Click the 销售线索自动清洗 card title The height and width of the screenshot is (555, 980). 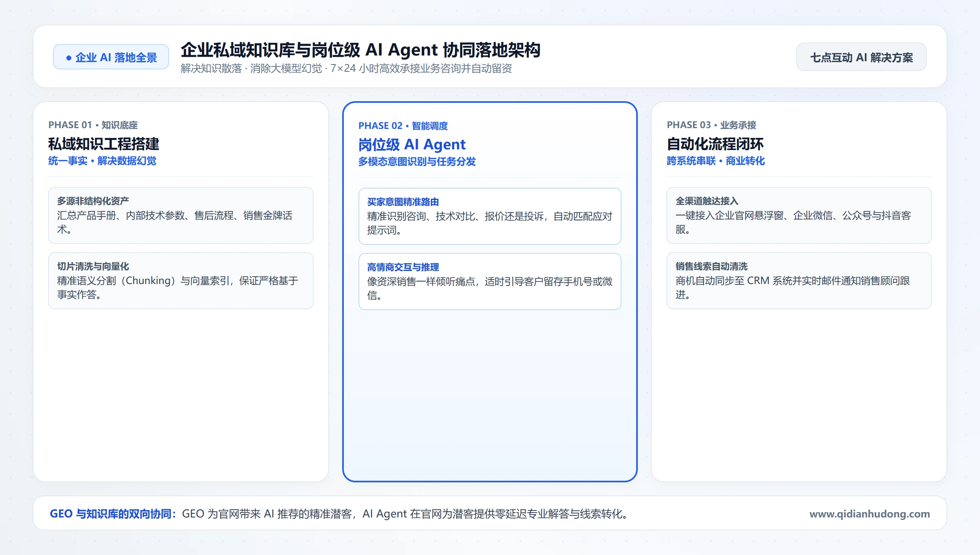(711, 266)
